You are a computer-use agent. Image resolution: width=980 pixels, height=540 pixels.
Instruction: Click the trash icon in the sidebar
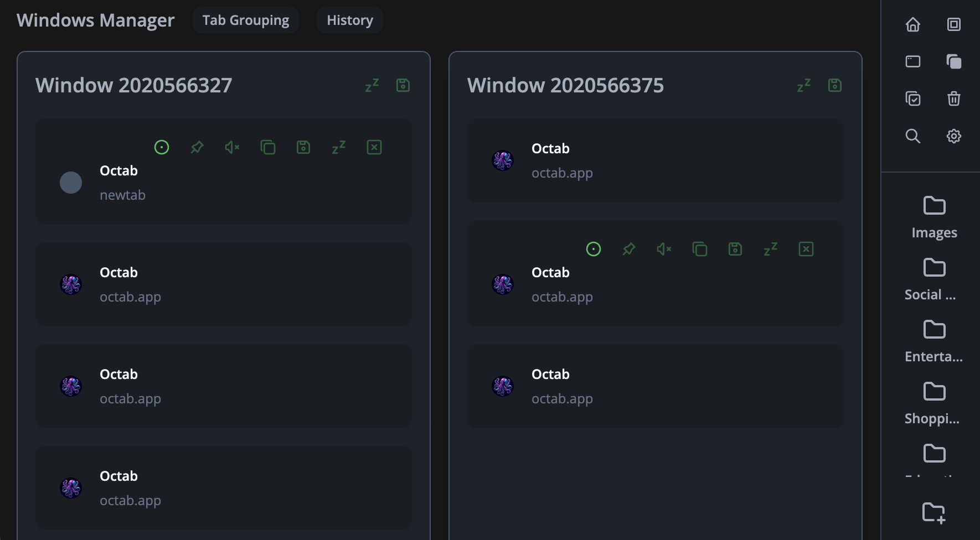coord(953,99)
